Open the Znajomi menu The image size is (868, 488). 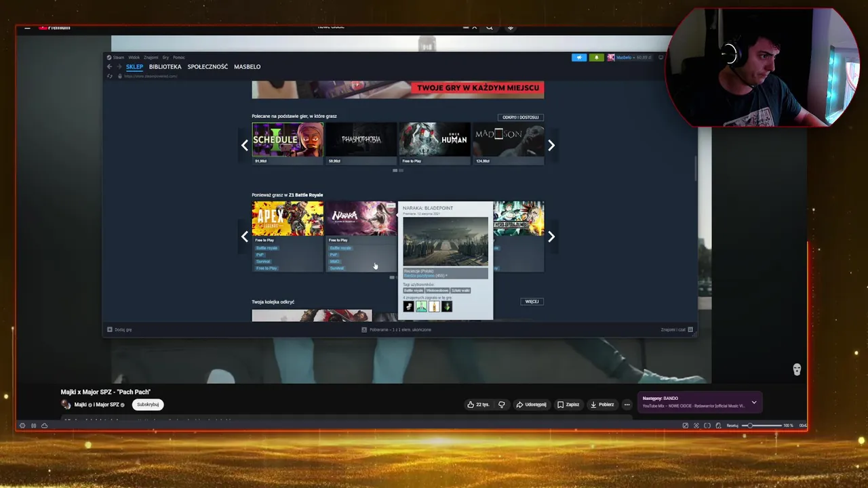(151, 58)
